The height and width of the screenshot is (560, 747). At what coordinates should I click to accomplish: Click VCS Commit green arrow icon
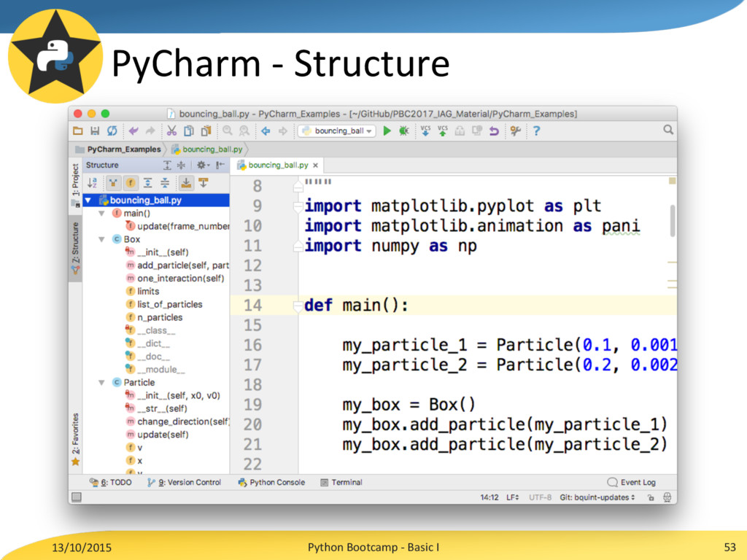coord(443,131)
